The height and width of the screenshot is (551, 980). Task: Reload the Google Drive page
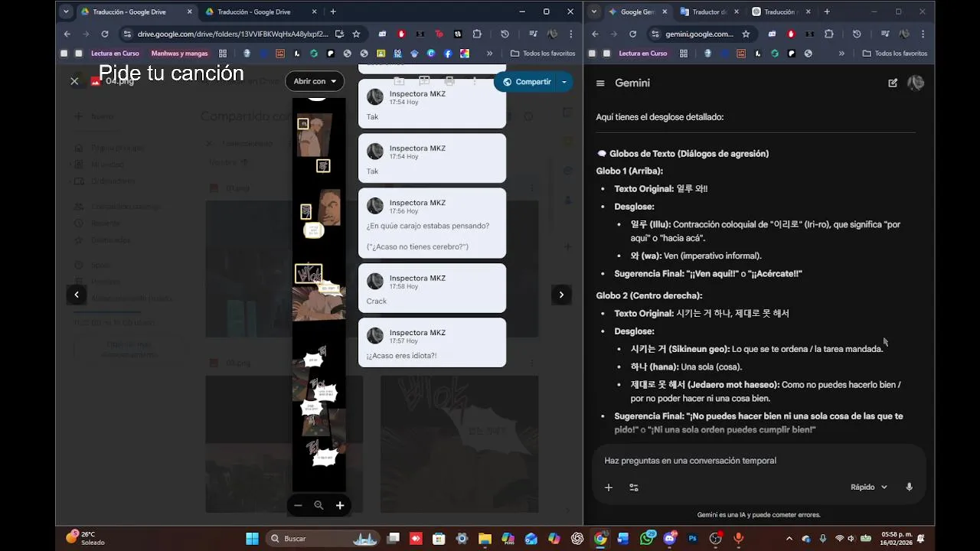[x=105, y=34]
